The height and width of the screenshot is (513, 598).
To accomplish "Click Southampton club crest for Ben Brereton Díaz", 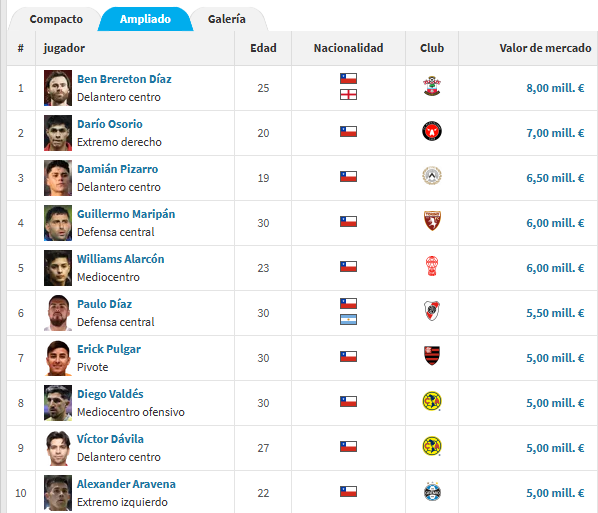I will (x=432, y=86).
